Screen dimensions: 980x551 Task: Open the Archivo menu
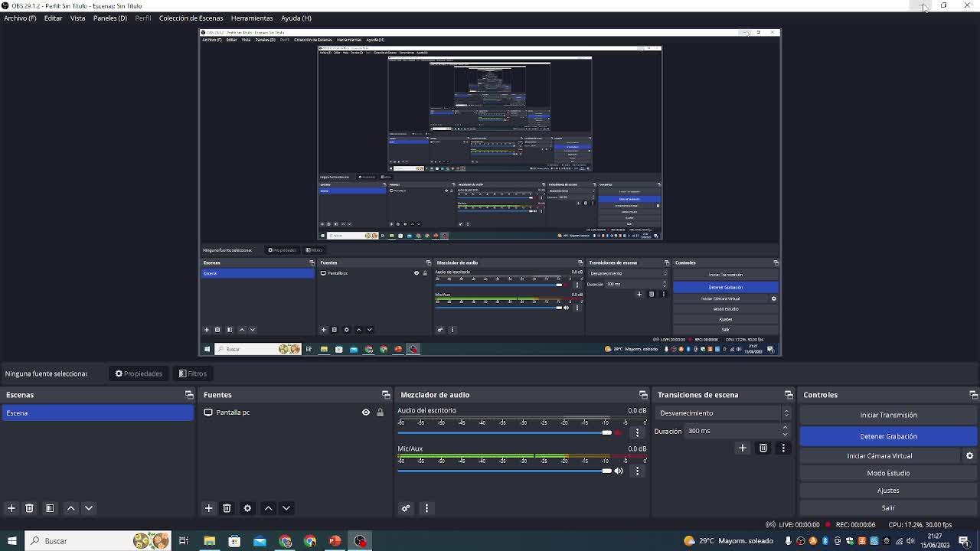[x=20, y=18]
